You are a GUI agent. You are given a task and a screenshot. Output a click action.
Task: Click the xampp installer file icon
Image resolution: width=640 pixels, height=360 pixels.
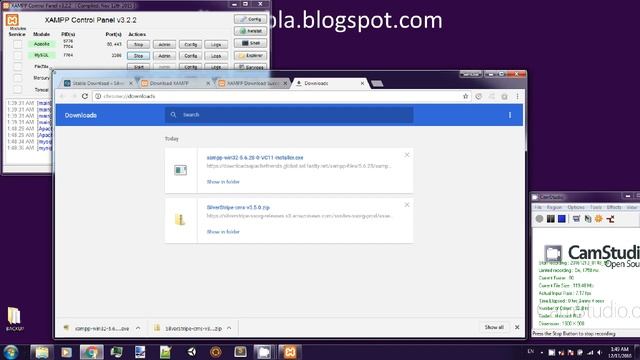click(180, 170)
